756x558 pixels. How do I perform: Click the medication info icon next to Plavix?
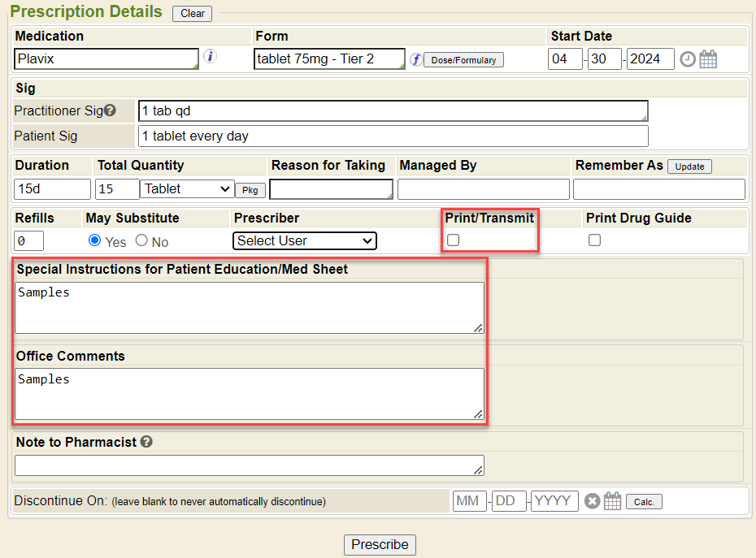click(x=210, y=57)
